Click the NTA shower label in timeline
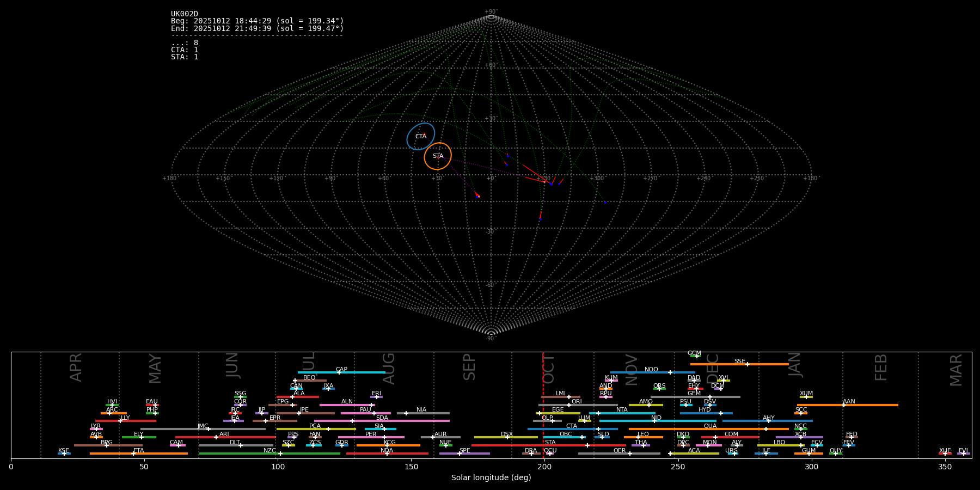The width and height of the screenshot is (980, 490). point(622,410)
